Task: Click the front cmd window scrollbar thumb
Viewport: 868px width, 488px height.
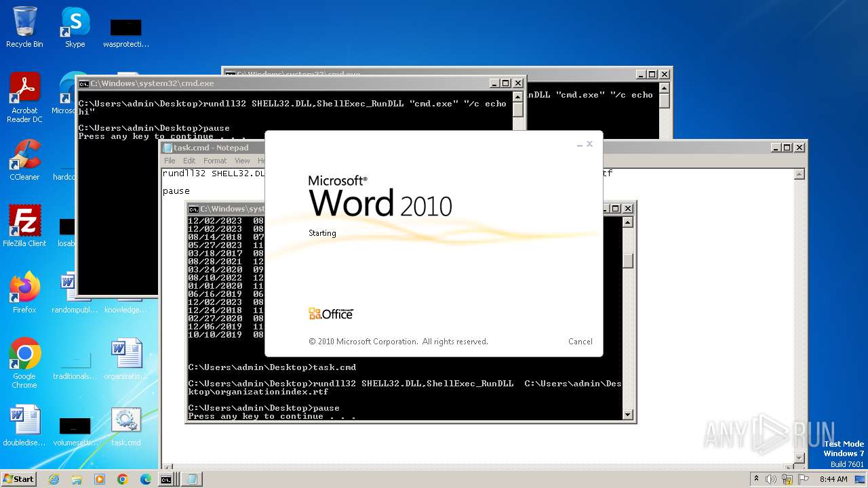Action: click(x=628, y=260)
